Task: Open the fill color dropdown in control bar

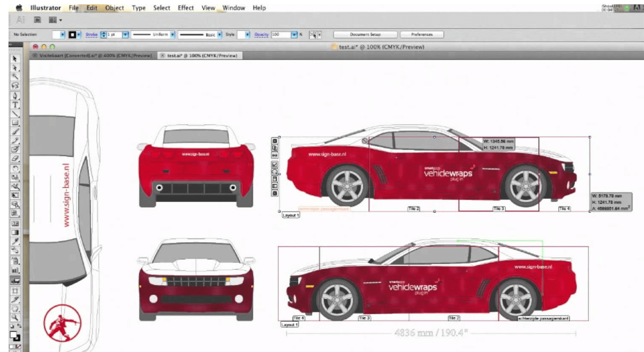Action: click(62, 35)
